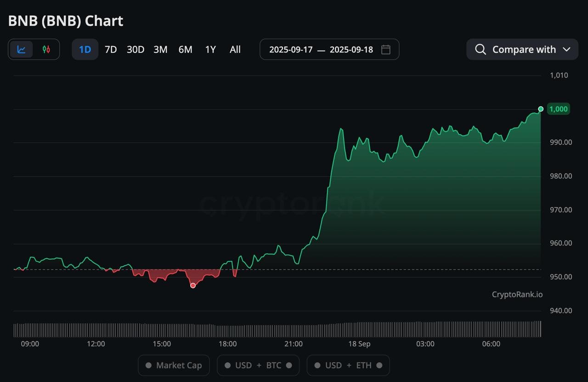Click the Market Cap indicator dot
This screenshot has width=588, height=382.
pyautogui.click(x=148, y=365)
